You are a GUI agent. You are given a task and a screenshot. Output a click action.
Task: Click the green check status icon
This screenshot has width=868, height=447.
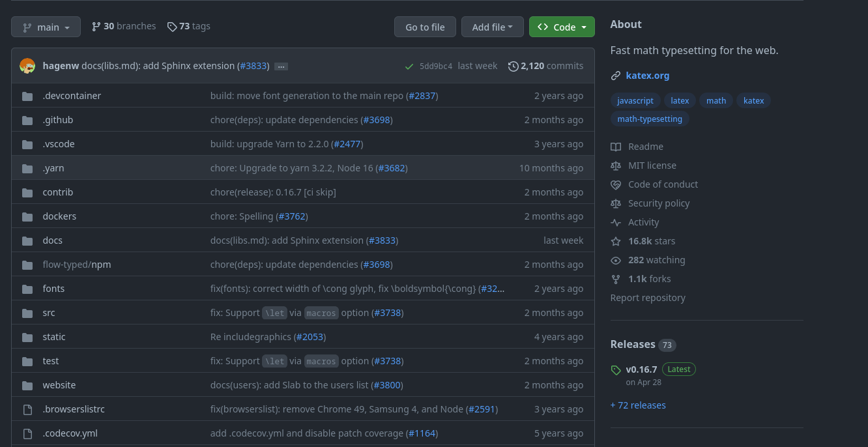tap(409, 66)
